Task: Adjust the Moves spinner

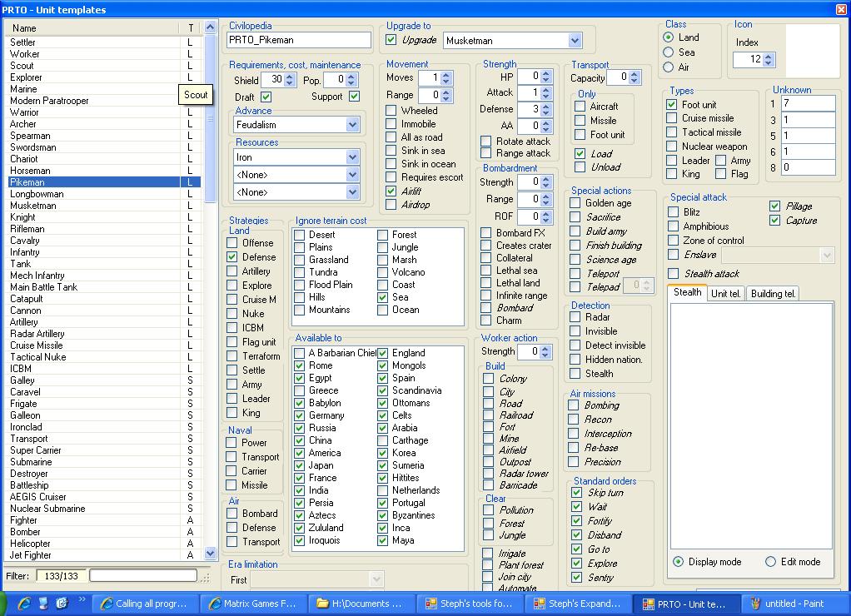Action: (446, 78)
